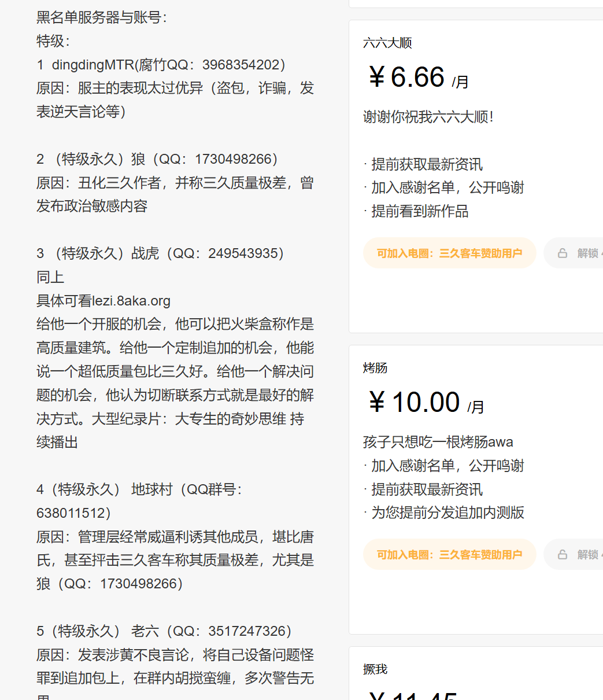The height and width of the screenshot is (700, 603).
Task: Select the 撅我 plan title
Action: tap(375, 669)
